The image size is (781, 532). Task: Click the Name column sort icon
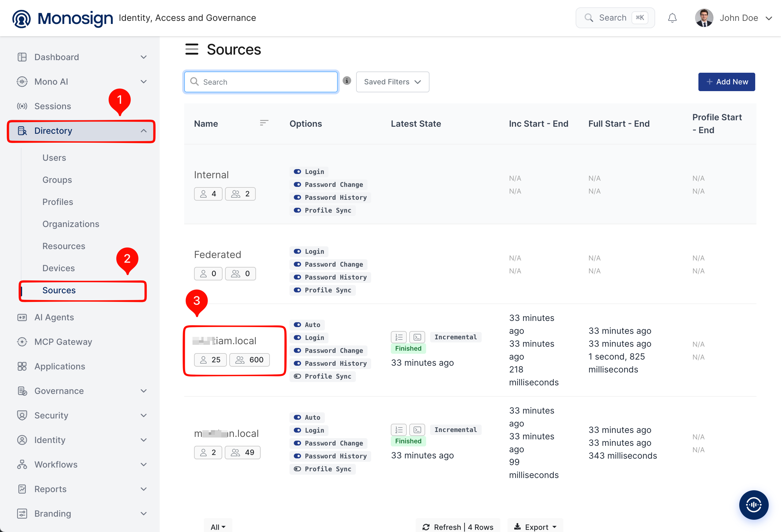[264, 123]
